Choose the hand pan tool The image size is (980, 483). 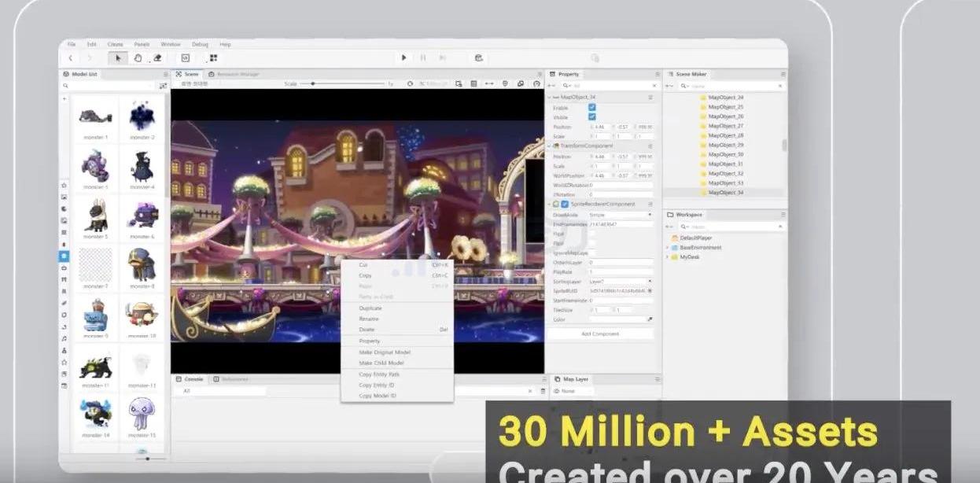point(138,57)
